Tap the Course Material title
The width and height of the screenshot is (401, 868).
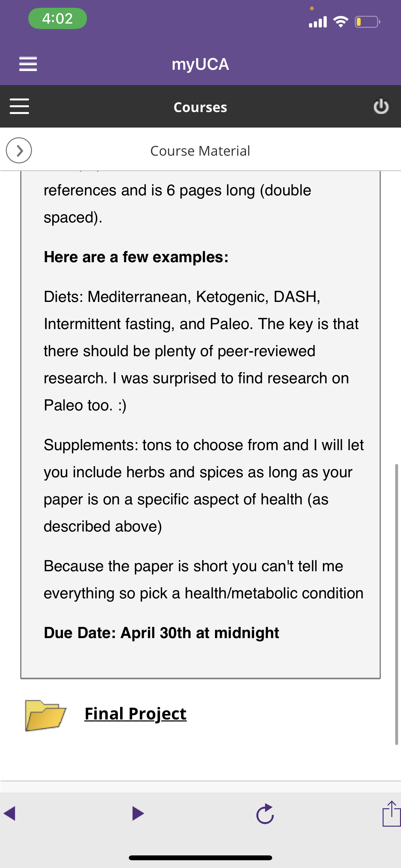[x=200, y=150]
